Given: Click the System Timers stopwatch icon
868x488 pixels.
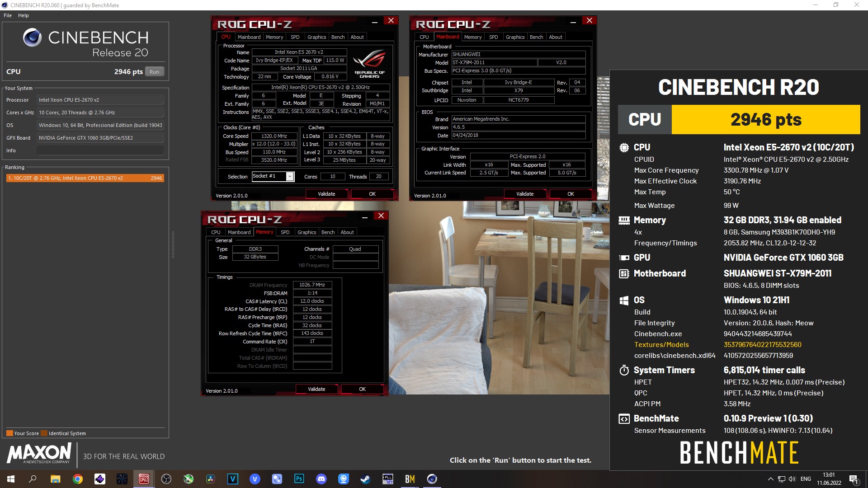Looking at the screenshot, I should (624, 370).
